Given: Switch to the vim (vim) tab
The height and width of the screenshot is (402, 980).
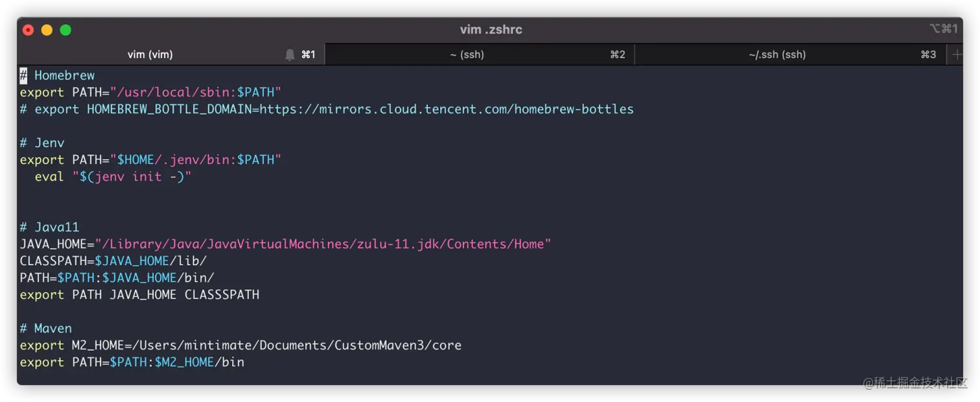Looking at the screenshot, I should (171, 54).
